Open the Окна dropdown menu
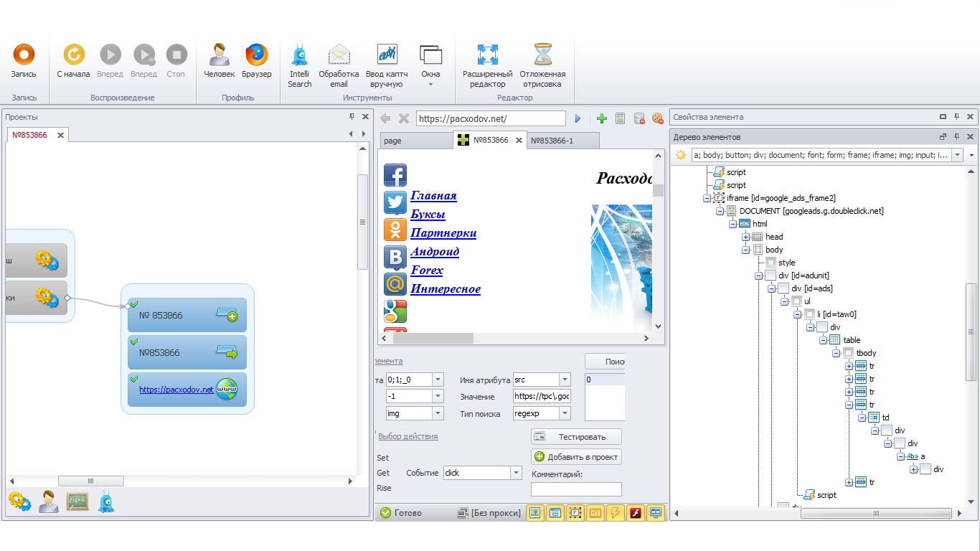980x551 pixels. (x=430, y=65)
